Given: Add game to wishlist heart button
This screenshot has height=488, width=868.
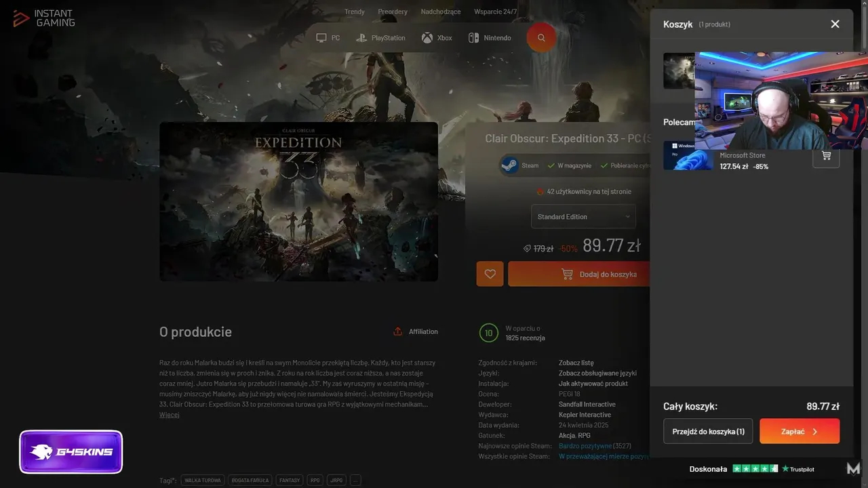Looking at the screenshot, I should click(x=490, y=274).
